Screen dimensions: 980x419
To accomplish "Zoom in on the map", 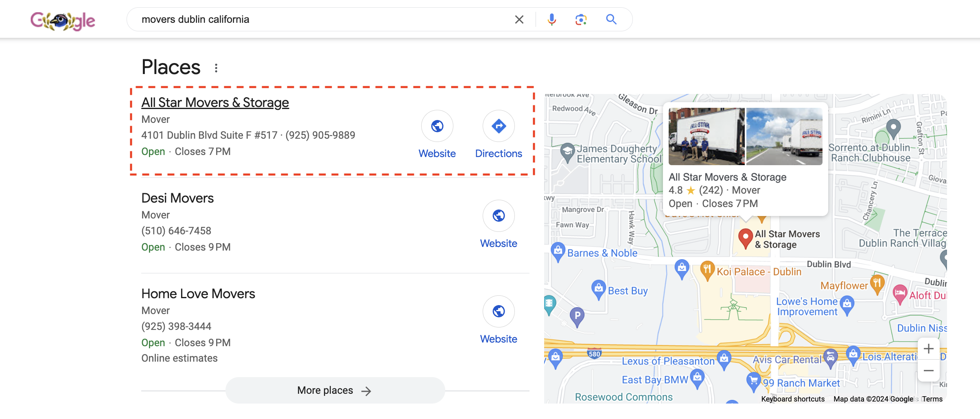I will tap(928, 349).
